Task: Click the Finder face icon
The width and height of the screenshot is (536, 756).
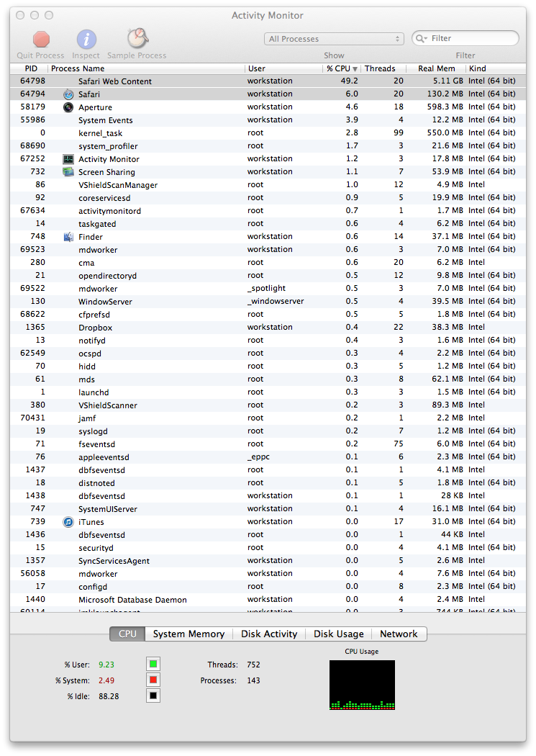Action: click(68, 237)
